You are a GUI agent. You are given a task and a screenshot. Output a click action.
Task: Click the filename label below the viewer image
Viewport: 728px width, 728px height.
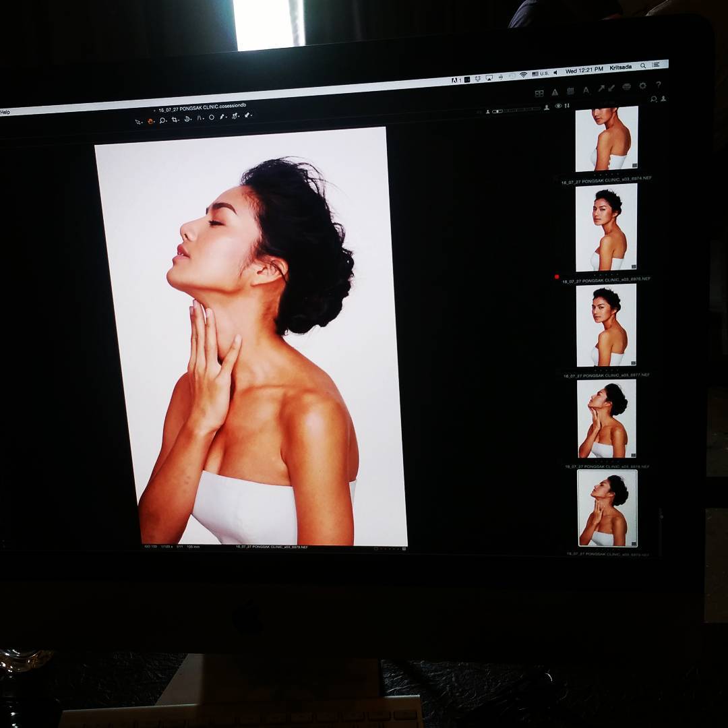[272, 547]
